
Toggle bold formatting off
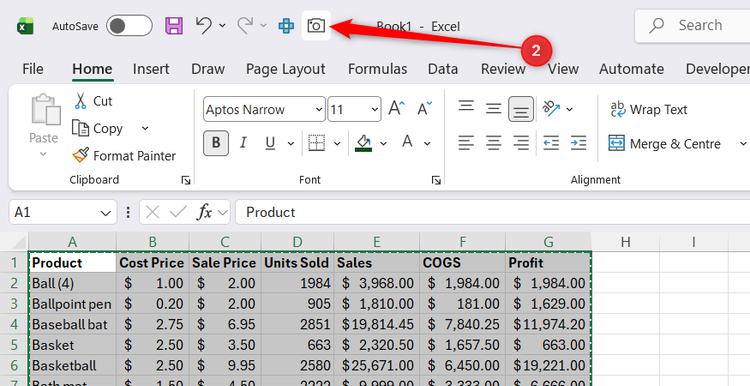click(216, 143)
